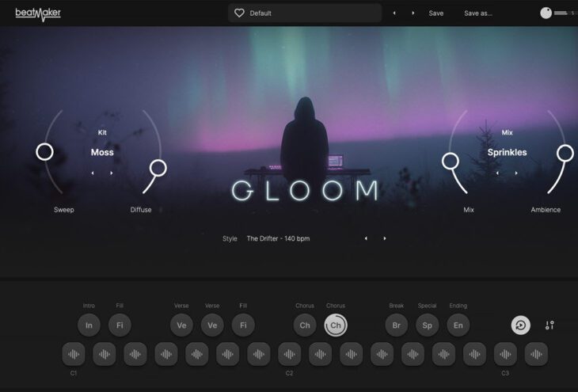Click Save as... in the top bar

(477, 13)
